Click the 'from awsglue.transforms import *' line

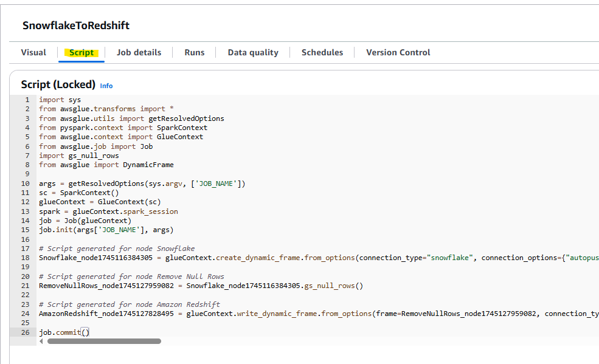[106, 109]
